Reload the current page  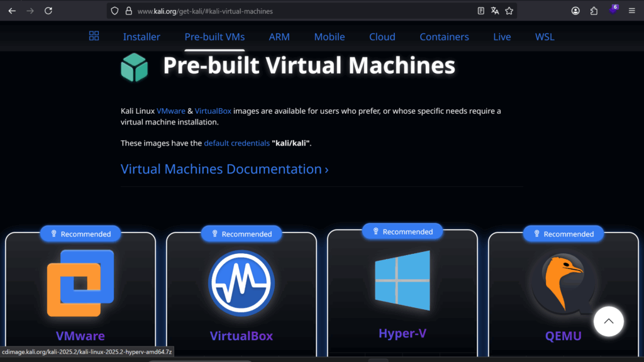tap(48, 11)
